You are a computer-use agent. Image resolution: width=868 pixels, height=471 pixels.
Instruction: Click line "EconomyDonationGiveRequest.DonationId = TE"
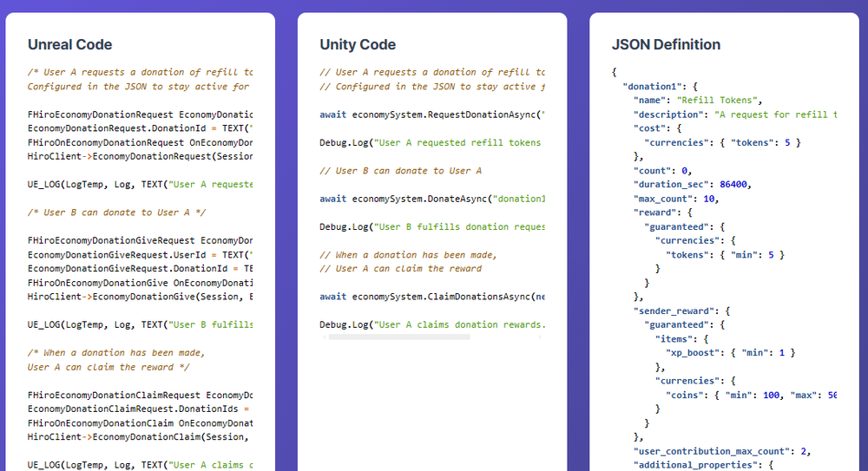[140, 268]
